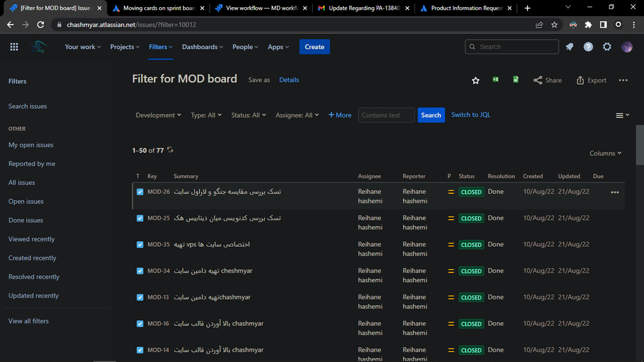This screenshot has width=644, height=362.
Task: Open the notifications icon
Action: (x=569, y=47)
